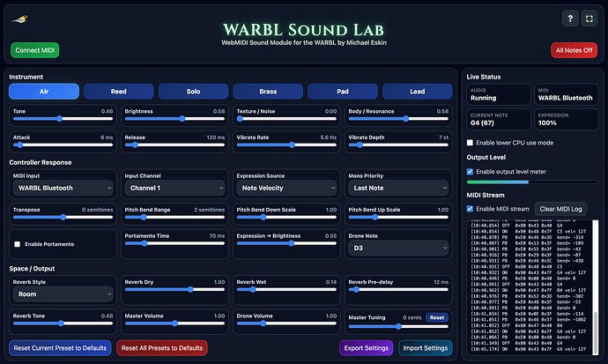
Task: Click the Current Note G4 (67) readout
Action: (x=498, y=119)
